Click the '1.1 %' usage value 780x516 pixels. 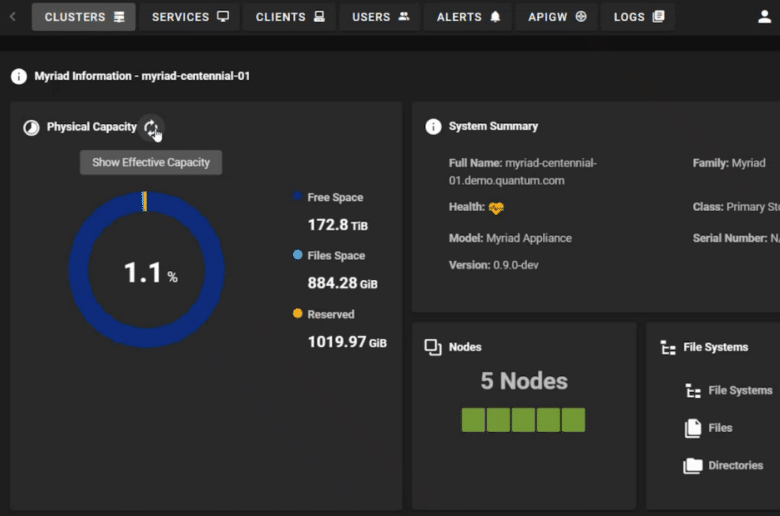click(150, 273)
